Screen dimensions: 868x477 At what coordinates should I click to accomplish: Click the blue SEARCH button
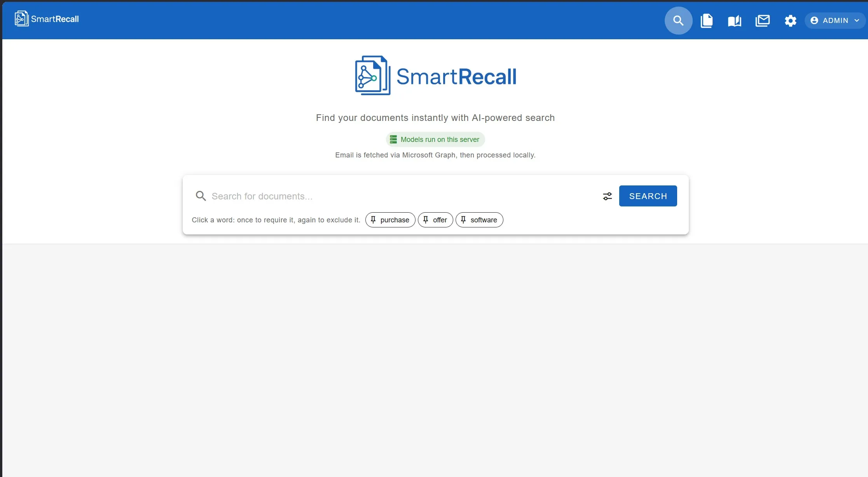pyautogui.click(x=648, y=196)
